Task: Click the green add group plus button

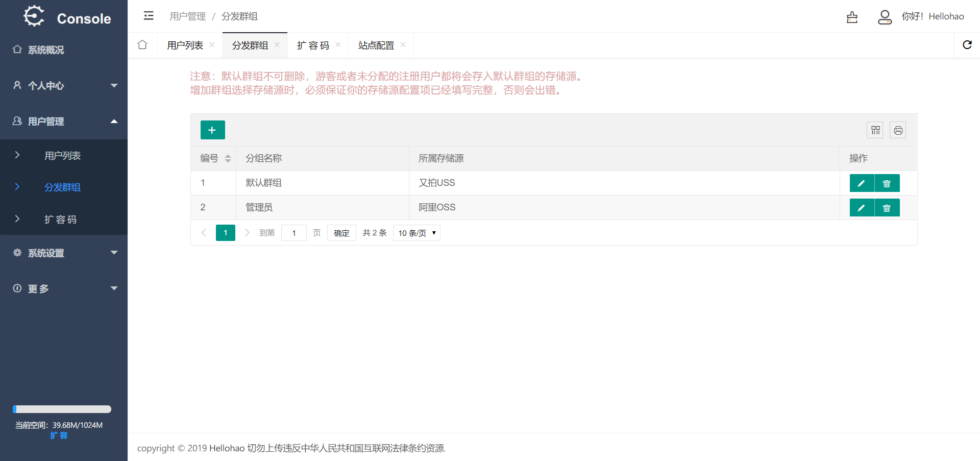Action: [x=212, y=130]
